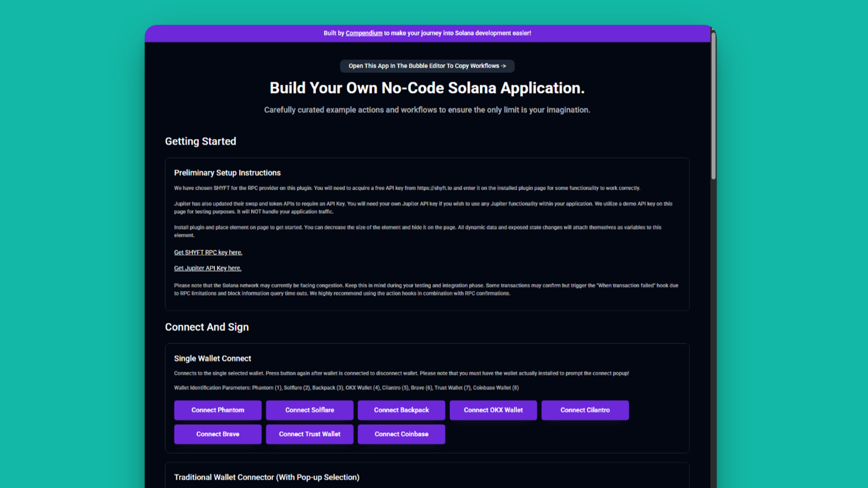Connect the Solflare wallet

tap(309, 410)
